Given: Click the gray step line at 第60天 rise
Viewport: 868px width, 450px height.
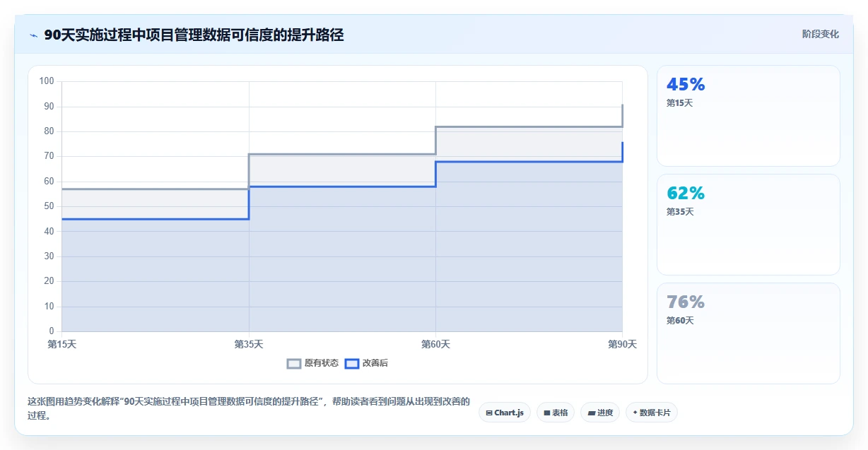Looking at the screenshot, I should pos(435,140).
